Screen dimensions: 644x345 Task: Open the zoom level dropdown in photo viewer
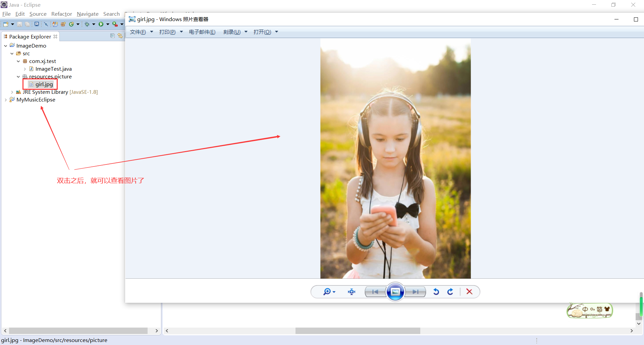click(x=334, y=292)
